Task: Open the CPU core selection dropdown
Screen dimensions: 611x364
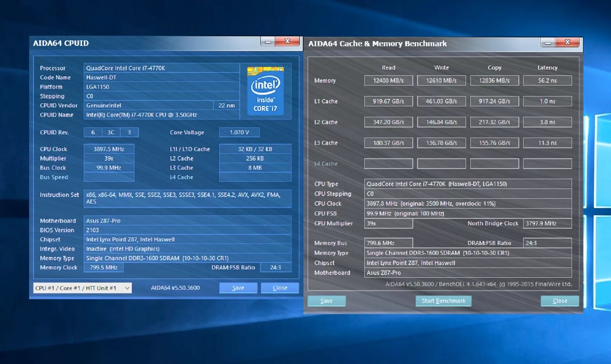Action: click(82, 288)
